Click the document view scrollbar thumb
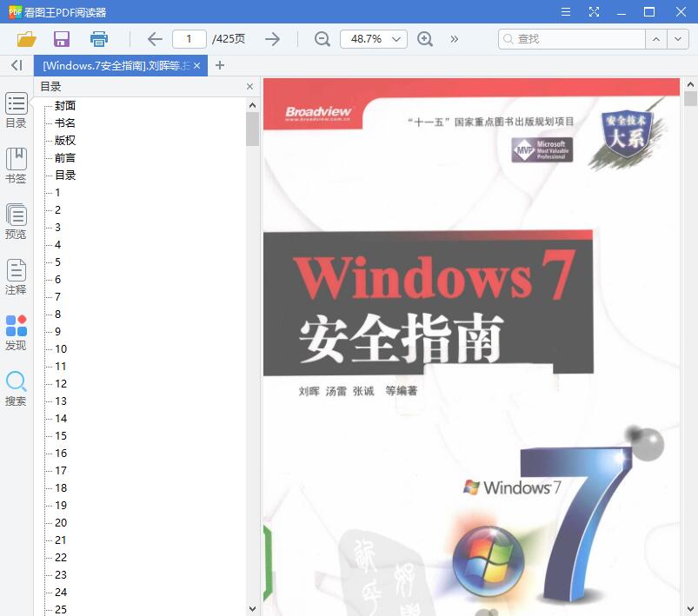This screenshot has height=616, width=698. (690, 98)
